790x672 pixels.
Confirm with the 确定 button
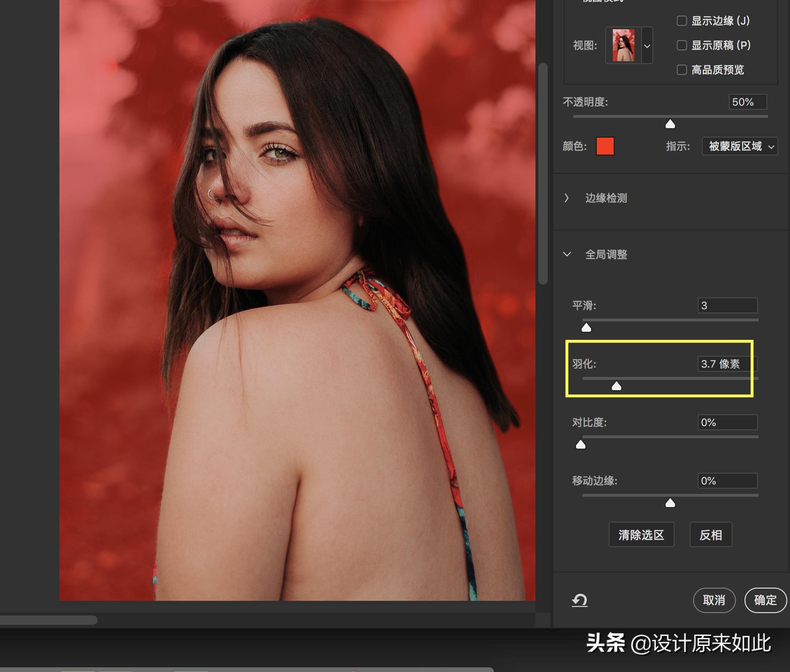click(765, 600)
